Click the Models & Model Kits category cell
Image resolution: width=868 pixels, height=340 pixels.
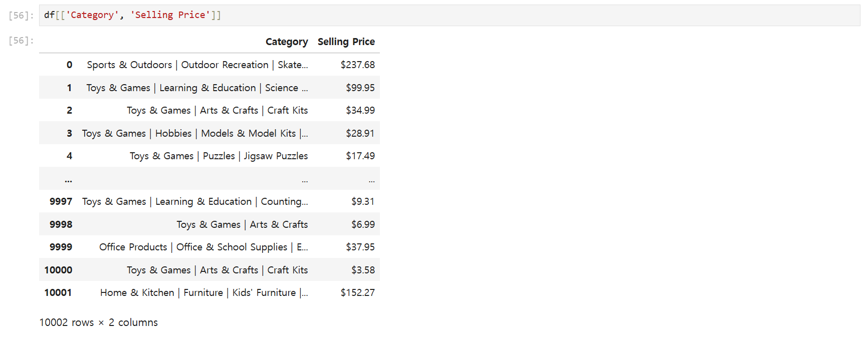click(195, 133)
